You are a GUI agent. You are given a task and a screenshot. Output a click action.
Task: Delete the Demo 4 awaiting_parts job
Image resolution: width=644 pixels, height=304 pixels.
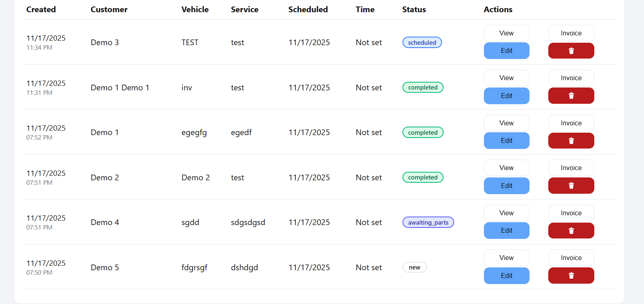click(x=571, y=231)
